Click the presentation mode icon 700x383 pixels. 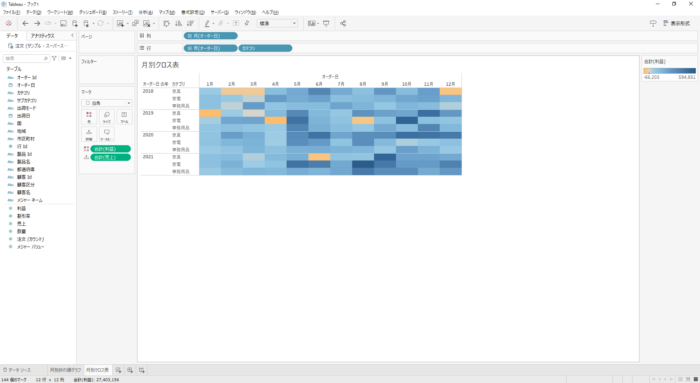(x=326, y=23)
